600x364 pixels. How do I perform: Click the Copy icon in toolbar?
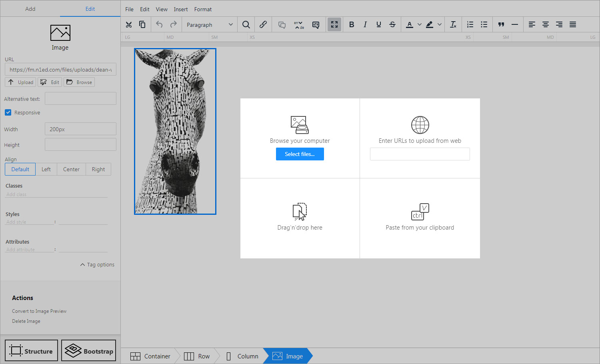click(142, 25)
